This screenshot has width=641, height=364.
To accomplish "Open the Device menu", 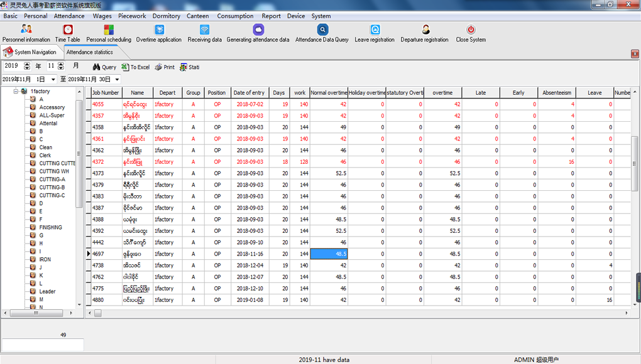I will 296,16.
